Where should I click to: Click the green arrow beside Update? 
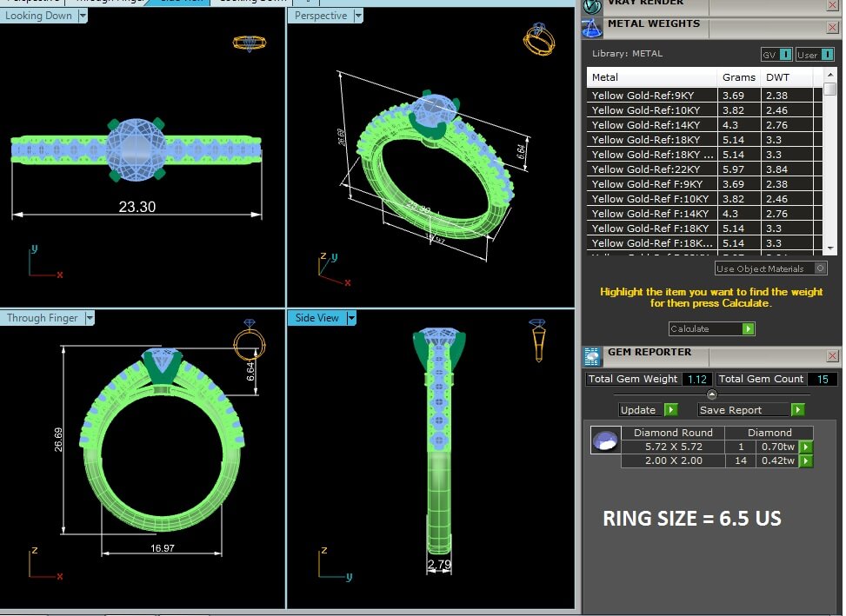click(x=670, y=410)
